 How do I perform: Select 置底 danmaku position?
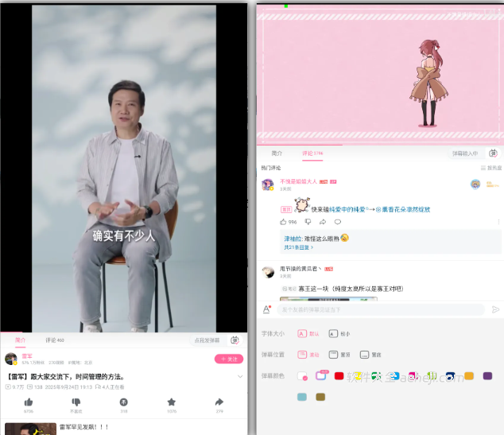click(x=370, y=355)
